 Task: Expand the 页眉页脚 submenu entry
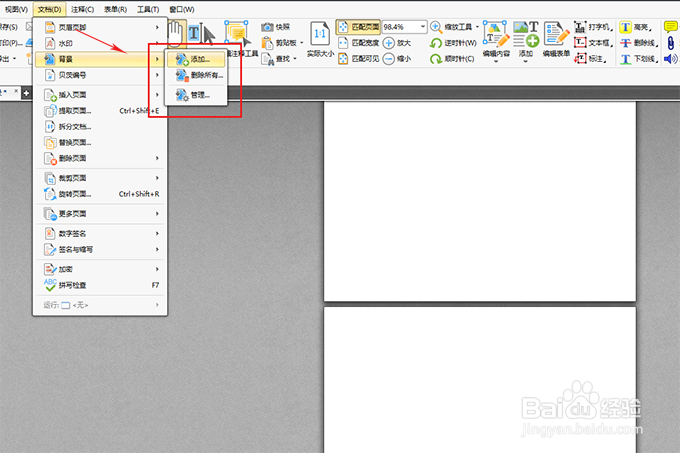click(x=100, y=27)
